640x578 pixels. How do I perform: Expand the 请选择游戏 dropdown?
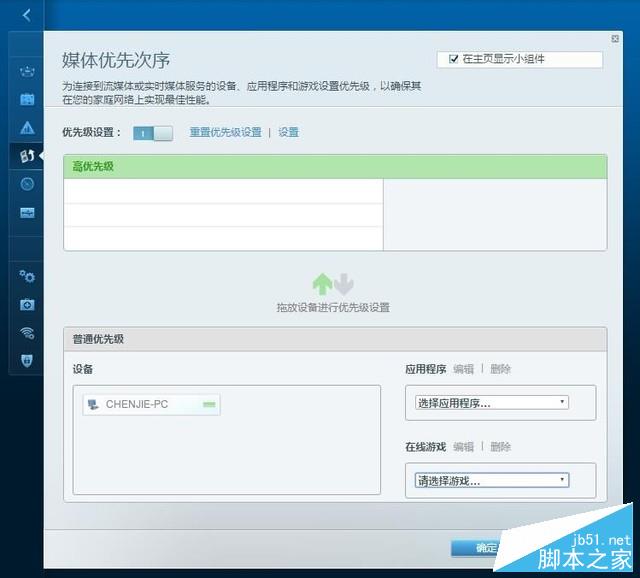tap(492, 480)
